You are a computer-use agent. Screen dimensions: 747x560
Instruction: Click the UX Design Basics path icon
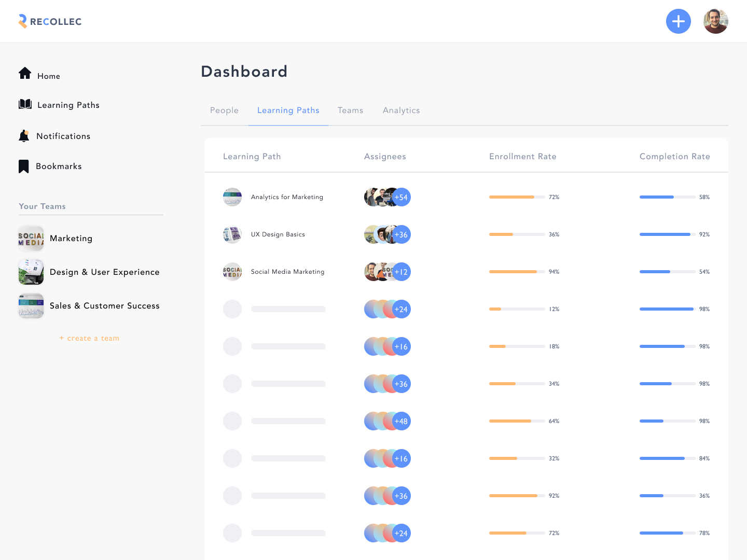click(232, 234)
